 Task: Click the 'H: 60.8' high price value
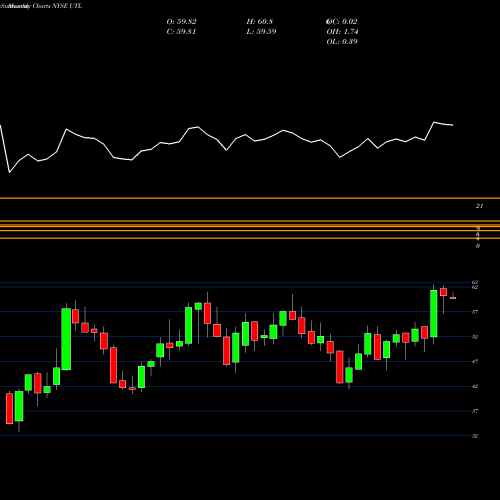(x=260, y=22)
